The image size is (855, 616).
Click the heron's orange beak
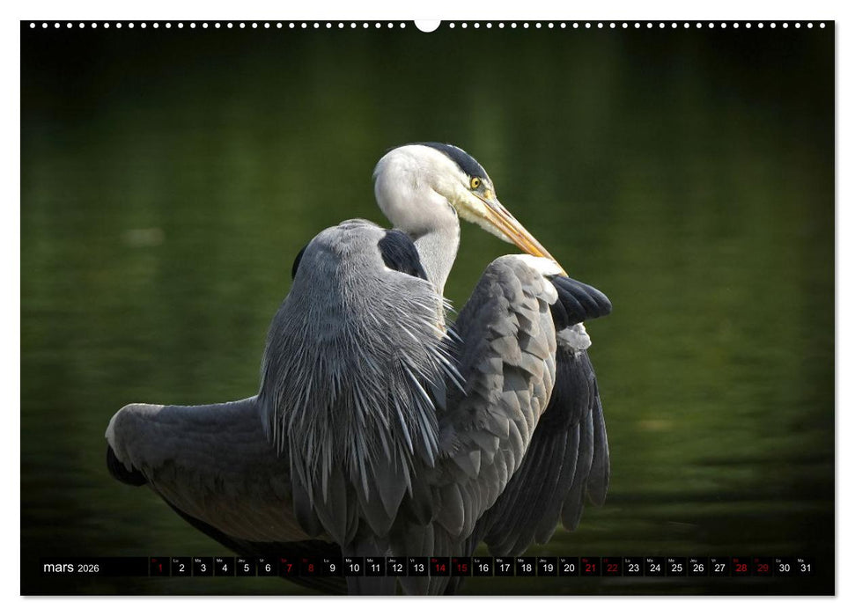[520, 229]
